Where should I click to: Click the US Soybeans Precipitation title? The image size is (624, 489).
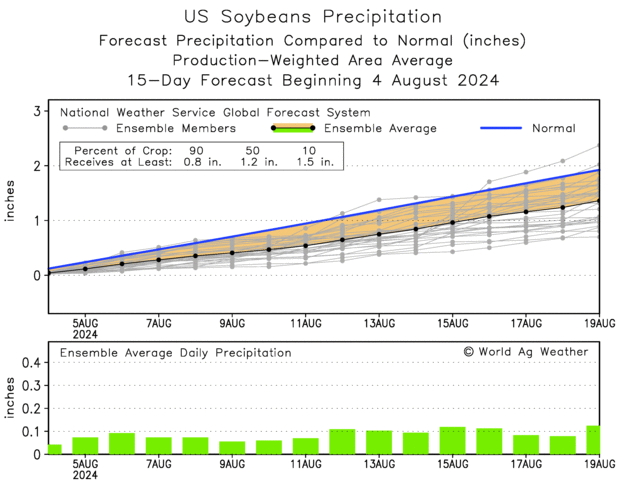coord(313,17)
